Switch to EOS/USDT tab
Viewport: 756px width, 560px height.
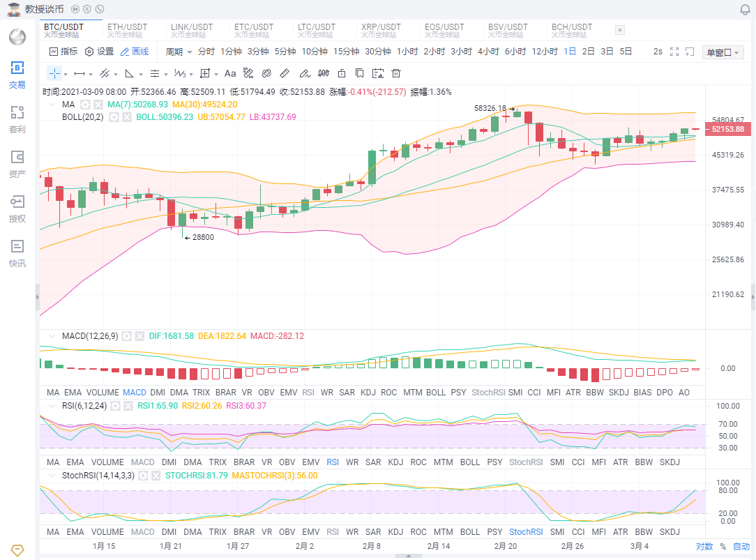(x=444, y=31)
